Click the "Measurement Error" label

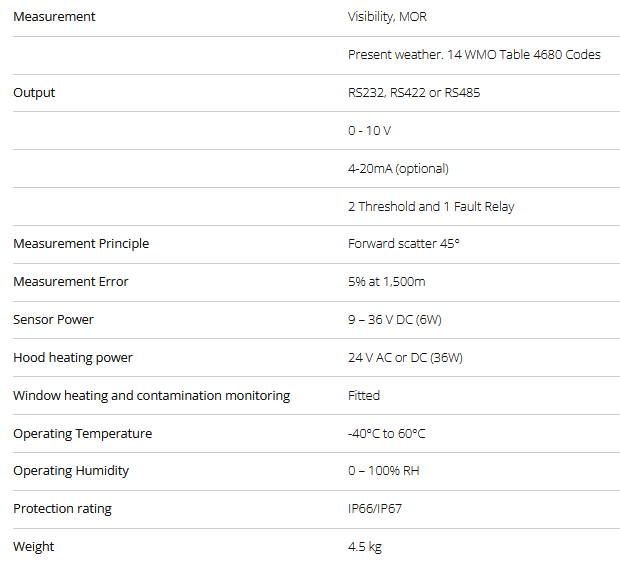[x=71, y=282]
